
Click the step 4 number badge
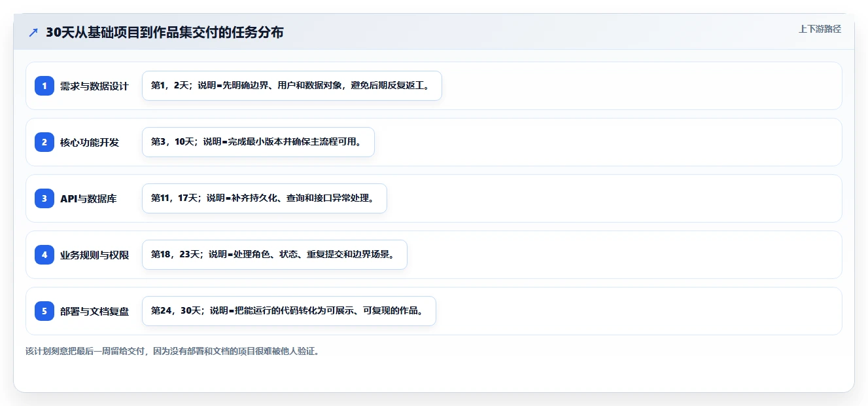pyautogui.click(x=44, y=255)
